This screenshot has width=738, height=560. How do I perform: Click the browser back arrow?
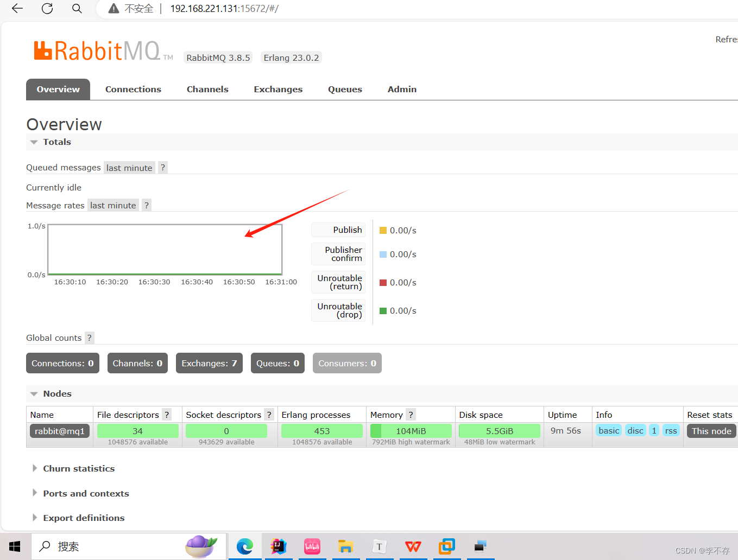pyautogui.click(x=17, y=9)
